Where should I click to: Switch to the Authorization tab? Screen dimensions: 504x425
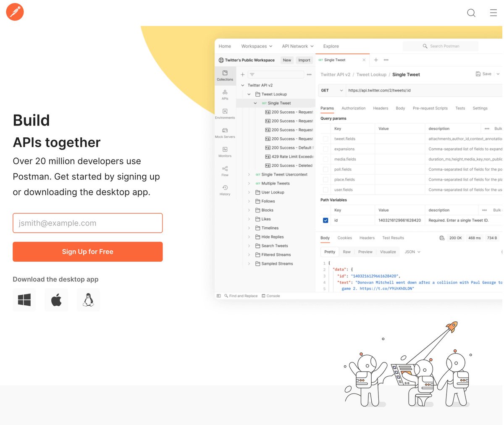point(353,108)
